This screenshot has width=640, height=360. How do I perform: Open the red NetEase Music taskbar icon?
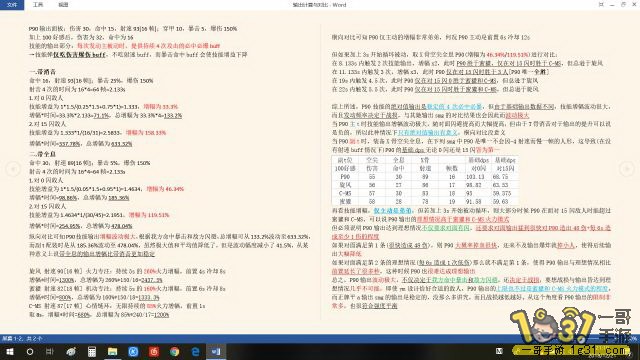pyautogui.click(x=154, y=351)
